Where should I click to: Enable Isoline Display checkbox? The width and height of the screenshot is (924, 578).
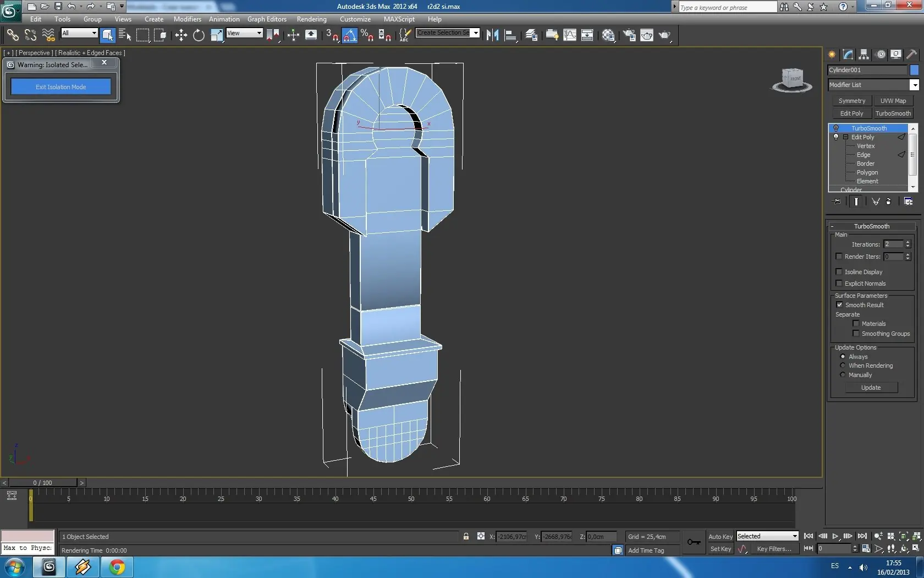point(839,271)
